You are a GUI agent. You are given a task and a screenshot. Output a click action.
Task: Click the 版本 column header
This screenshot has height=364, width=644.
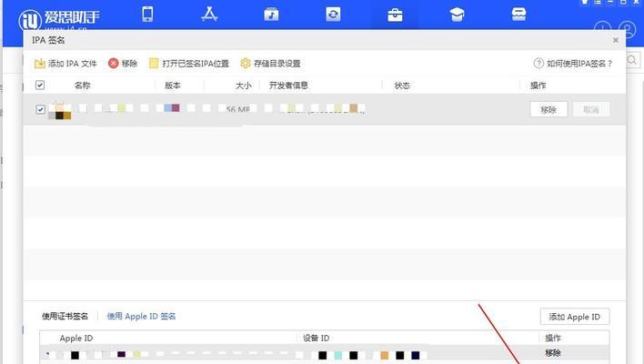(x=173, y=85)
